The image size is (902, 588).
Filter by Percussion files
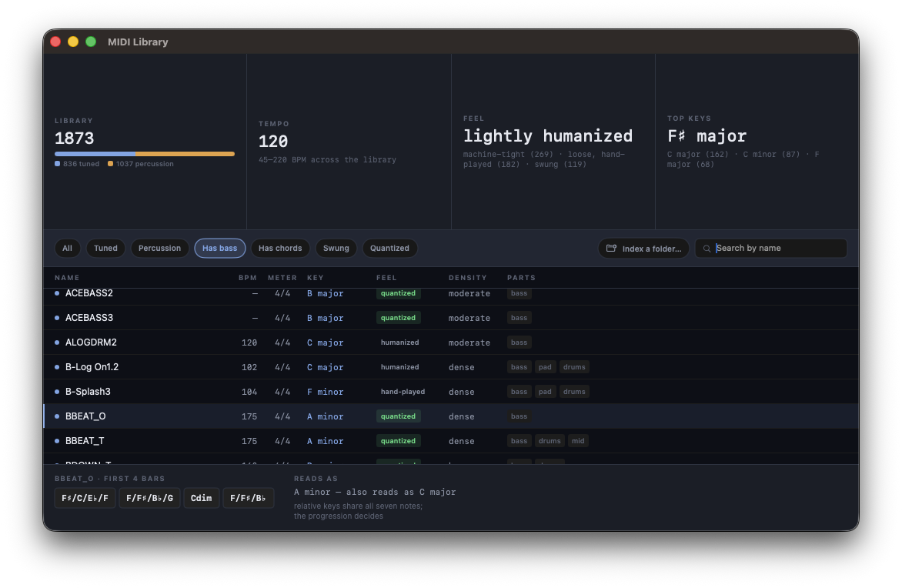(x=159, y=248)
